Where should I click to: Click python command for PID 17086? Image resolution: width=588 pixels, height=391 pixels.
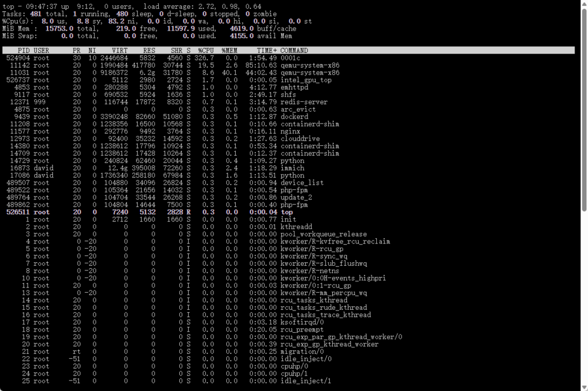[x=292, y=175]
